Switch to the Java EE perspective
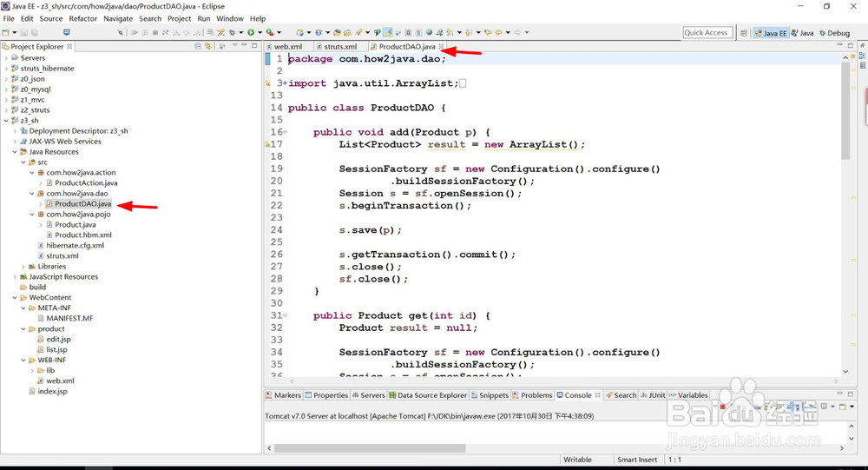The height and width of the screenshot is (470, 868). coord(771,33)
